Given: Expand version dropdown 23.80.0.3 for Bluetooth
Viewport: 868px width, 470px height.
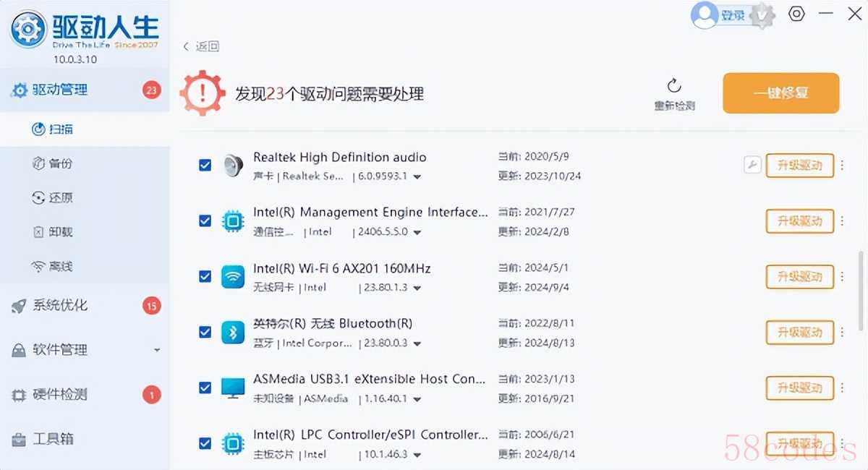Looking at the screenshot, I should (417, 344).
